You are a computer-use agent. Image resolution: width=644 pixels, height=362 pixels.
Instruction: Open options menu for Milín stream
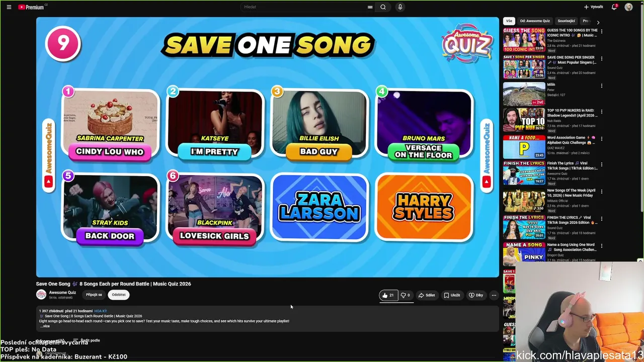[x=601, y=85]
